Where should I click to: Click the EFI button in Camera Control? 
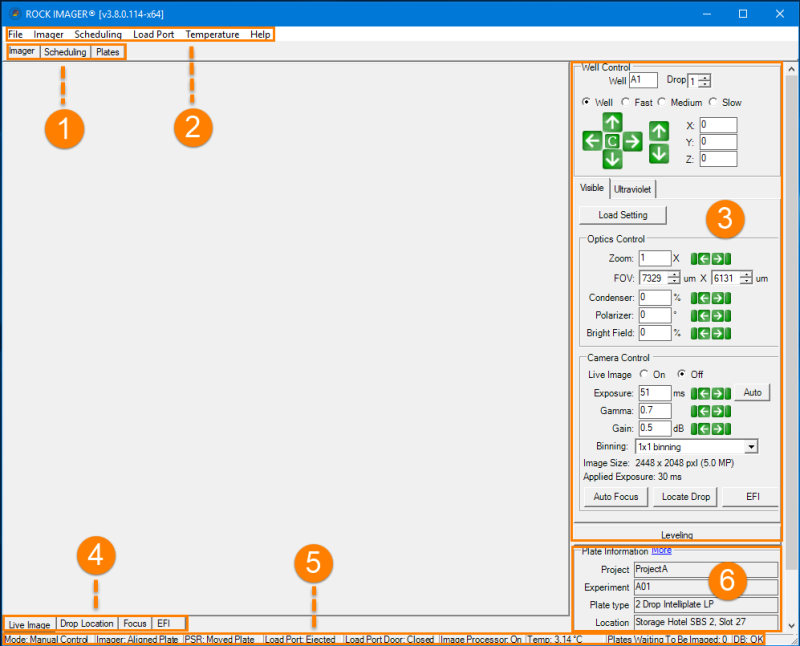click(752, 496)
